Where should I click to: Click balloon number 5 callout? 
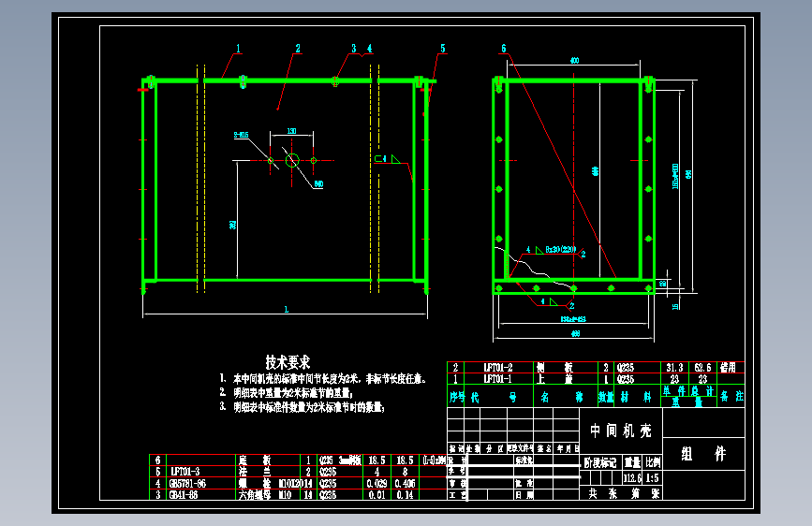[443, 49]
